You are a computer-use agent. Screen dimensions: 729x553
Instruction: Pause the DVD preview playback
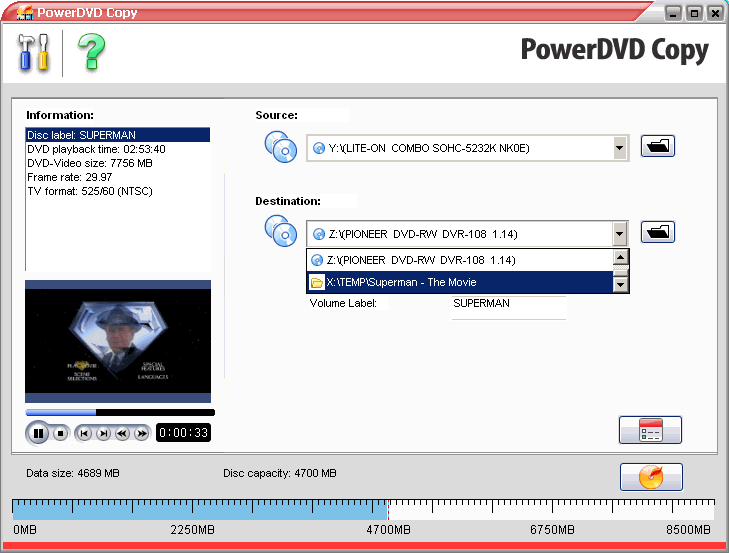39,433
